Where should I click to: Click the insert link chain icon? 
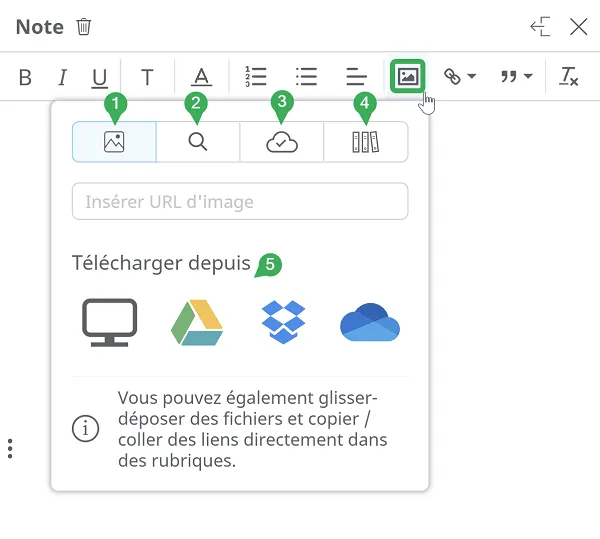tap(452, 76)
